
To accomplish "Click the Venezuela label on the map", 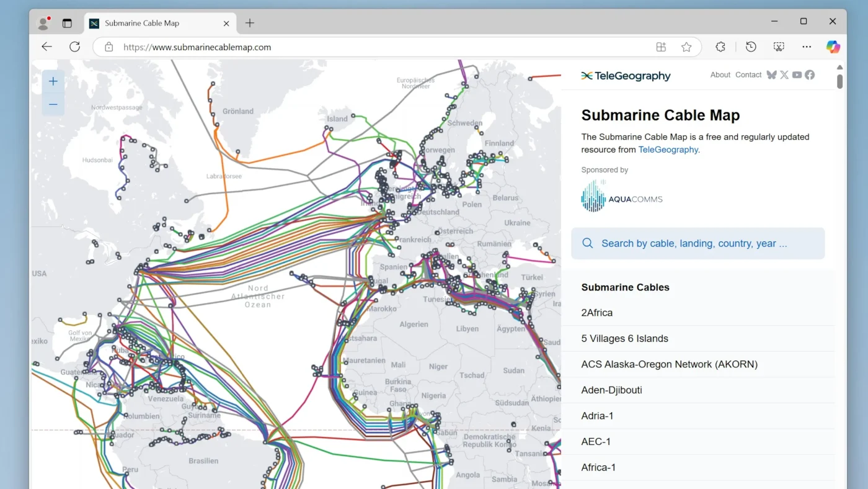I will [166, 398].
